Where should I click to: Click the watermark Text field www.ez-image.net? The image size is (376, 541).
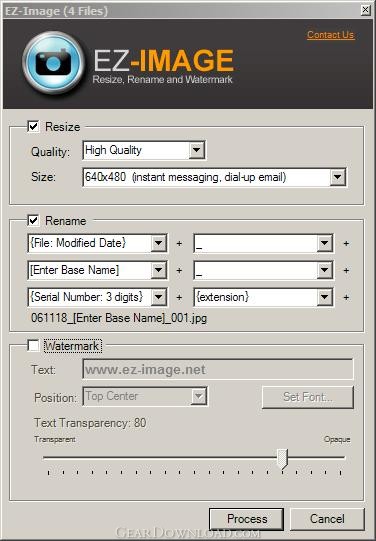tap(218, 370)
